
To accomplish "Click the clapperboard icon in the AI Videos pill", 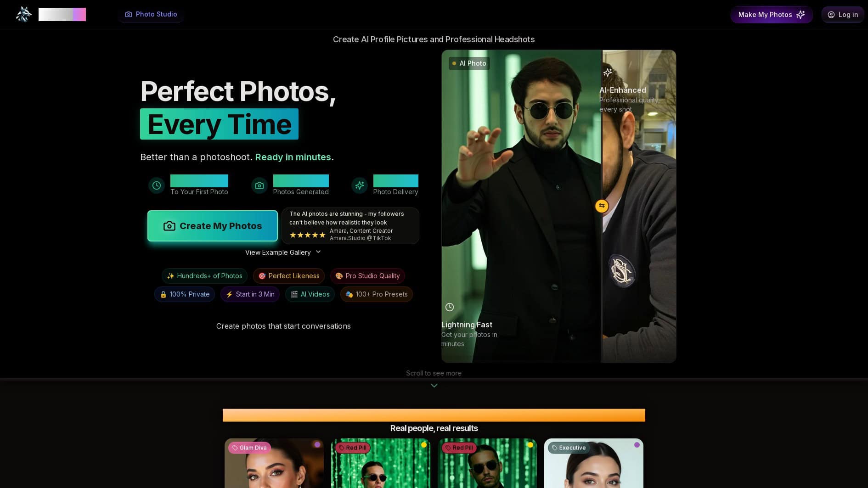I will pos(294,294).
